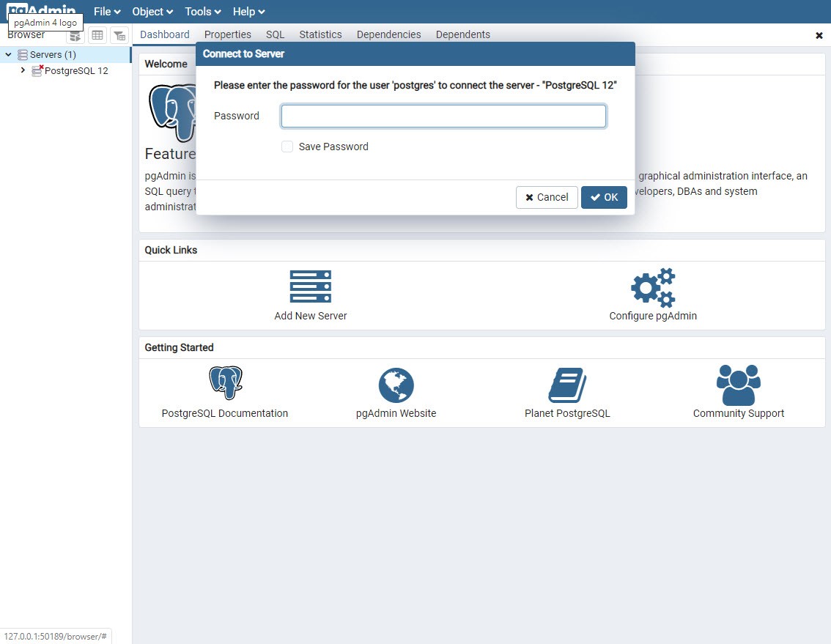Click the Welcome heading
831x644 pixels.
pos(166,64)
